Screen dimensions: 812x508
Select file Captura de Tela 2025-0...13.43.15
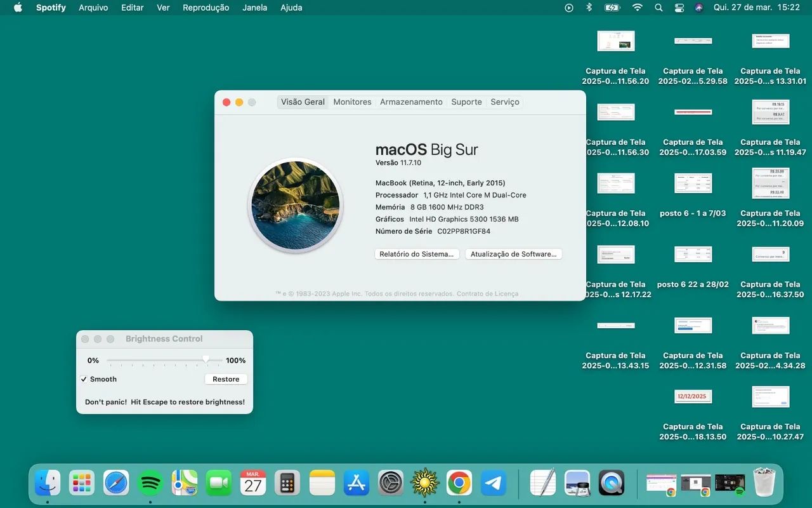pos(615,342)
